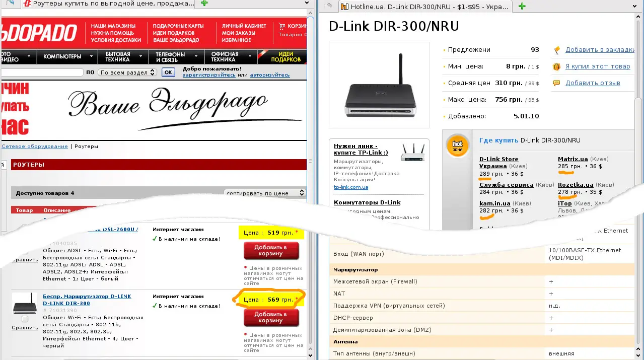
Task: Click the 'авторизуйтесь' link
Action: [269, 75]
